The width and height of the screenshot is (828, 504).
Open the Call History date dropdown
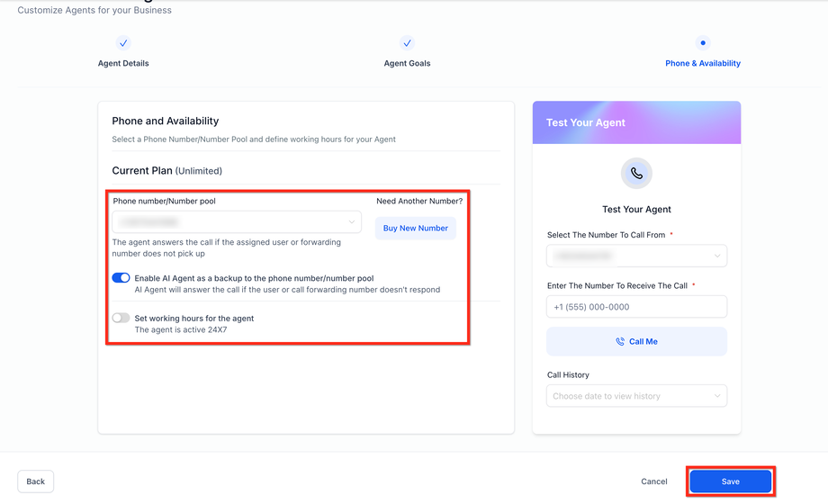[x=636, y=396]
